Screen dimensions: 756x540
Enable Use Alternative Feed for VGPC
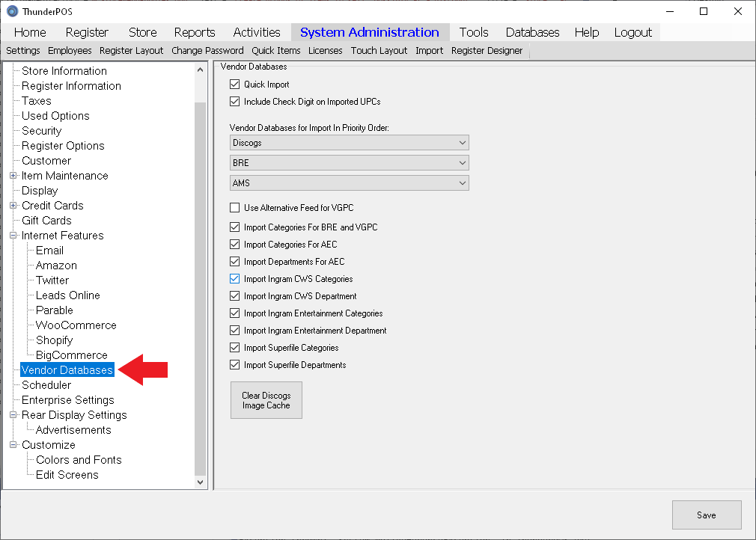click(235, 207)
